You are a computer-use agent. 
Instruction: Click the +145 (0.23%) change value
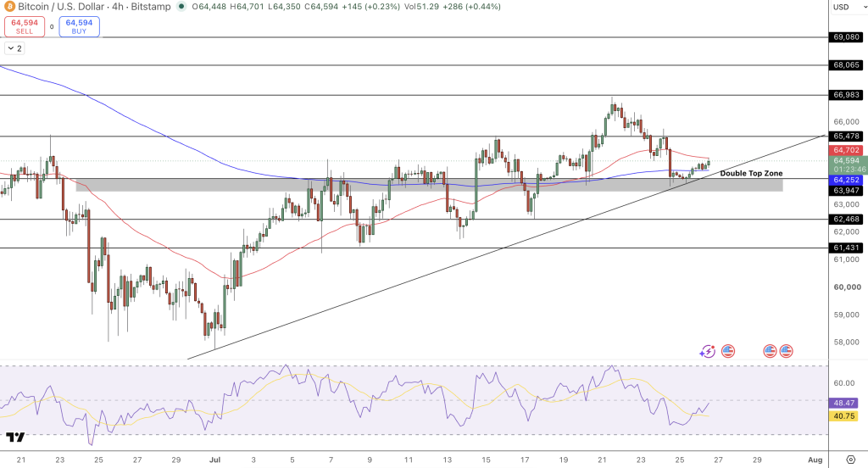click(x=371, y=7)
